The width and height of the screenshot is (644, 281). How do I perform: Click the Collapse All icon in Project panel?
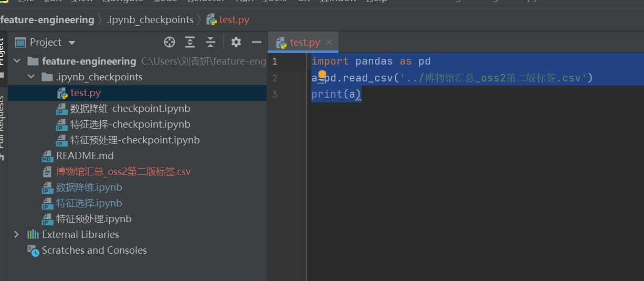pyautogui.click(x=210, y=43)
